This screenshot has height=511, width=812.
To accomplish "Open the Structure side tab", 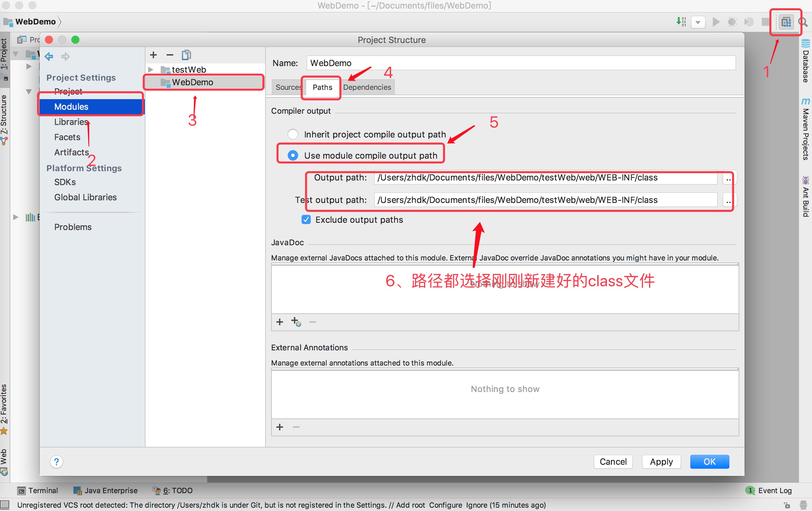I will tap(4, 120).
